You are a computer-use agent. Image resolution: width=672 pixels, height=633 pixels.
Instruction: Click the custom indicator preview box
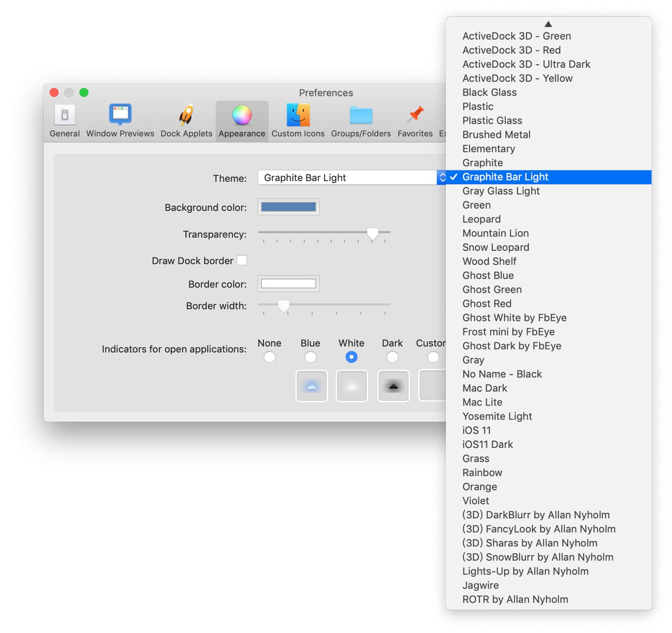(x=432, y=386)
